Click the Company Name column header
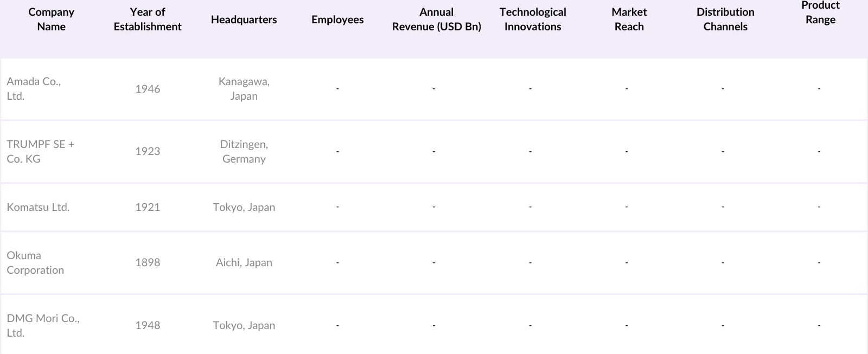 tap(51, 20)
